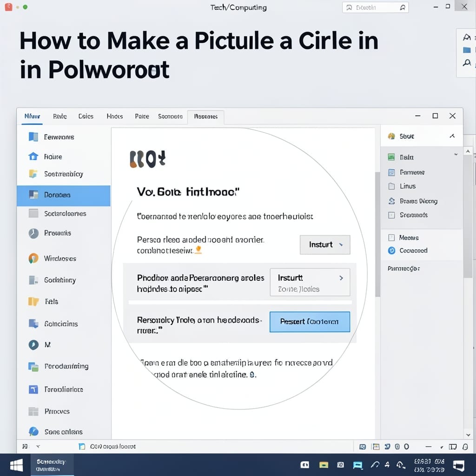Select the Brares Diıorıg icon
Screen dimensions: 476x476
[391, 201]
